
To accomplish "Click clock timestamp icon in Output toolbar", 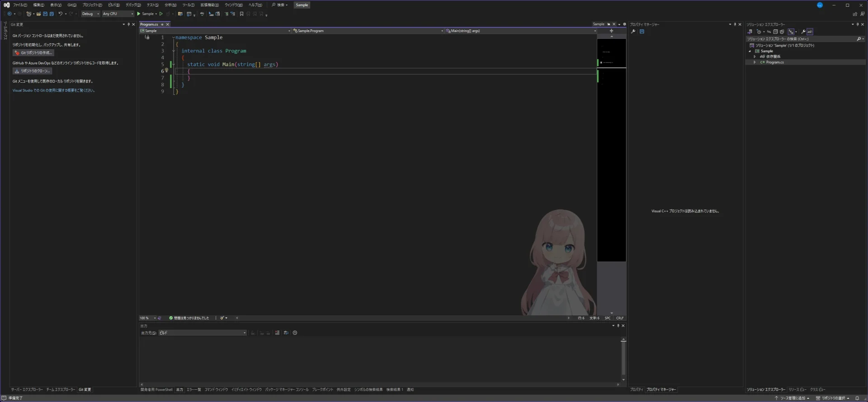I will coord(295,333).
